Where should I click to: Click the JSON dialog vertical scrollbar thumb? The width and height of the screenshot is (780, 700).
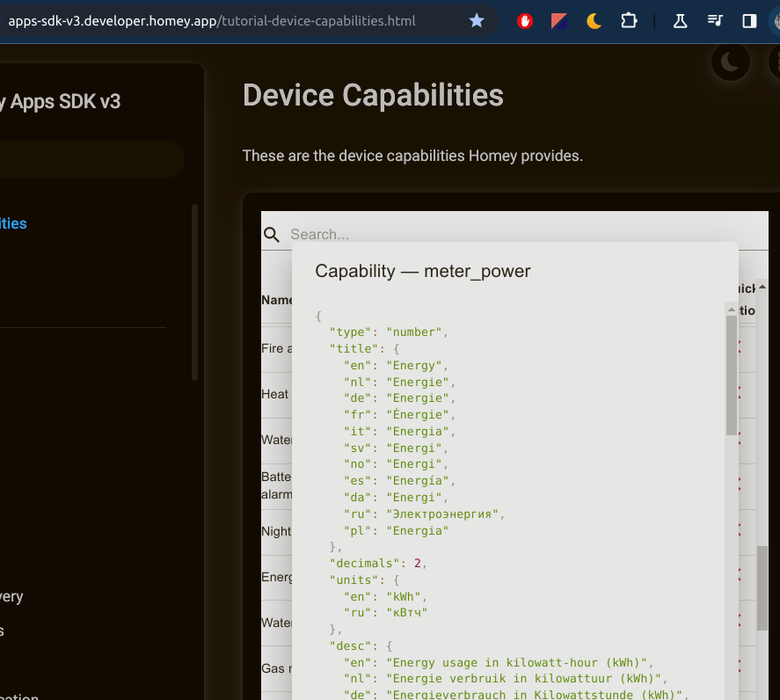tap(731, 374)
